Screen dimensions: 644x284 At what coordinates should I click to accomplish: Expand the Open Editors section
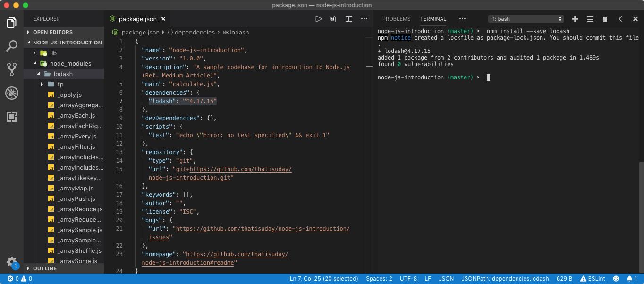coord(64,32)
